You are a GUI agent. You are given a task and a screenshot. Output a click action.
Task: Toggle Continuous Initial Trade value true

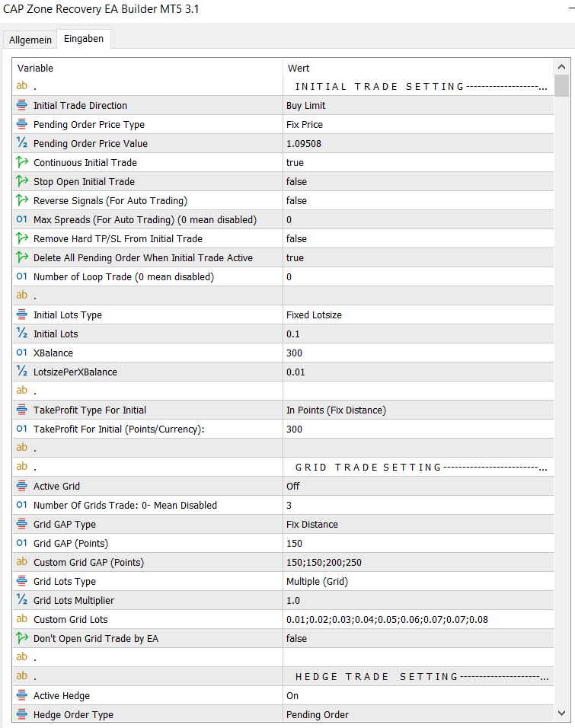coord(418,162)
